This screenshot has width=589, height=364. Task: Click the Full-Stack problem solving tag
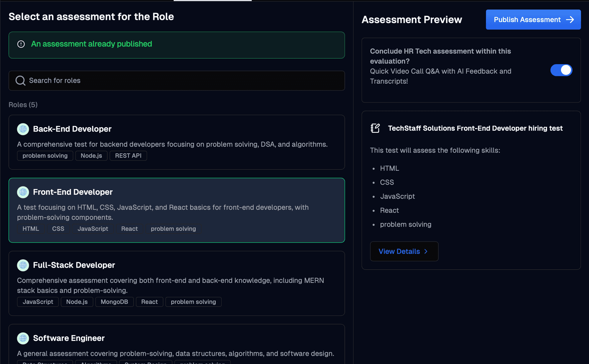click(193, 302)
